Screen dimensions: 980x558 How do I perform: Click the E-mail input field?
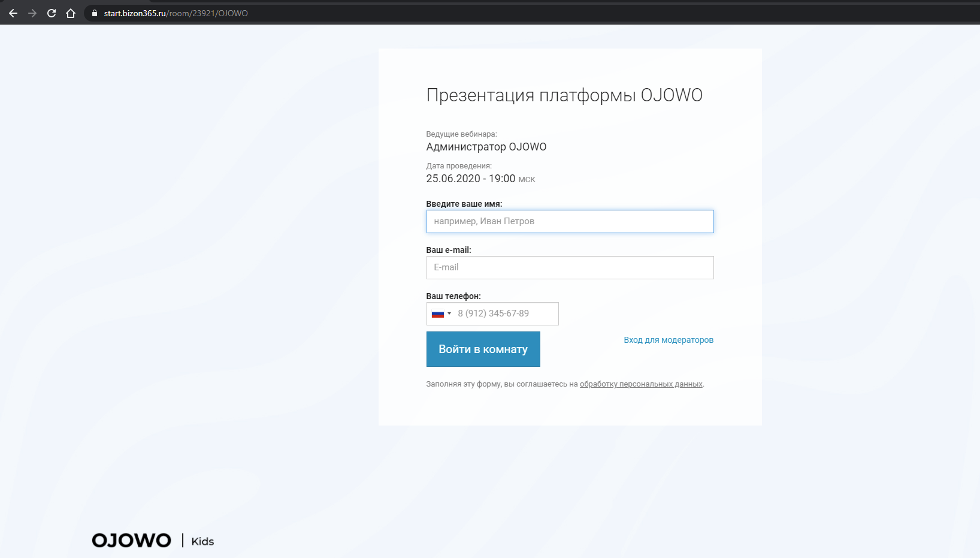click(x=570, y=267)
